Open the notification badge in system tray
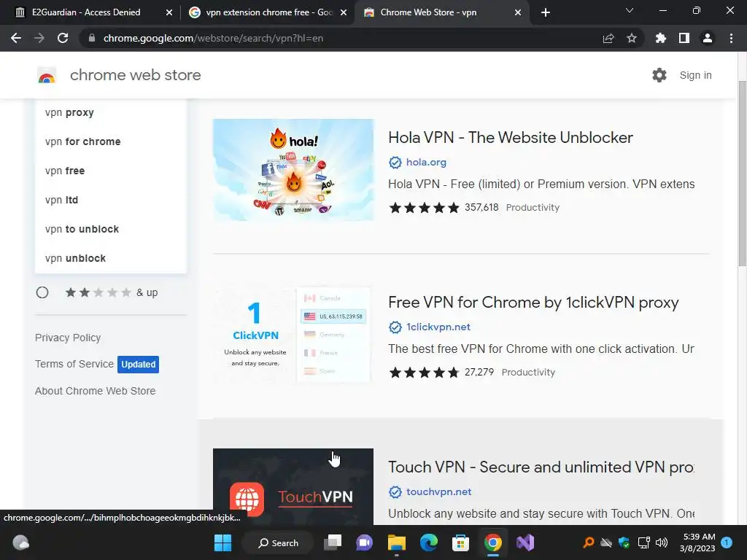 tap(727, 542)
